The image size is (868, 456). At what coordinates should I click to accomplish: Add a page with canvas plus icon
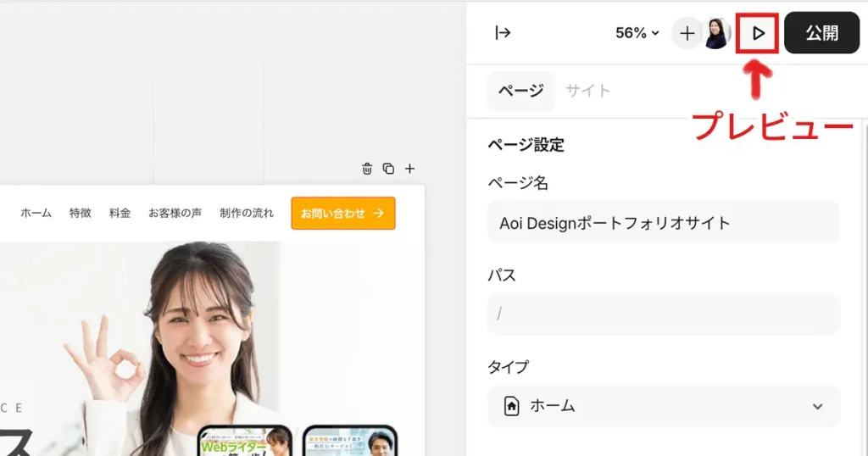[x=409, y=169]
